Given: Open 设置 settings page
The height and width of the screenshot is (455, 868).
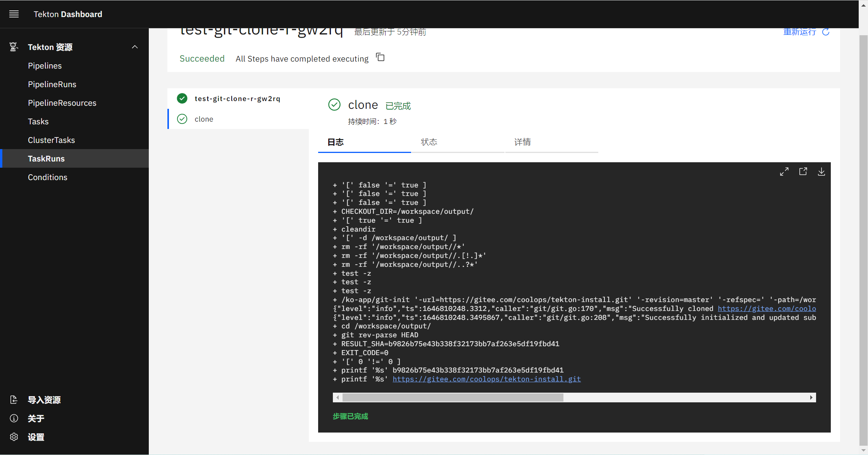Looking at the screenshot, I should coord(36,437).
